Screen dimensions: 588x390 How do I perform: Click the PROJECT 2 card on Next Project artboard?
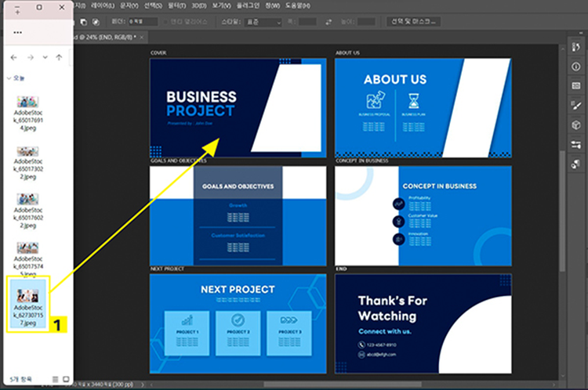238,333
